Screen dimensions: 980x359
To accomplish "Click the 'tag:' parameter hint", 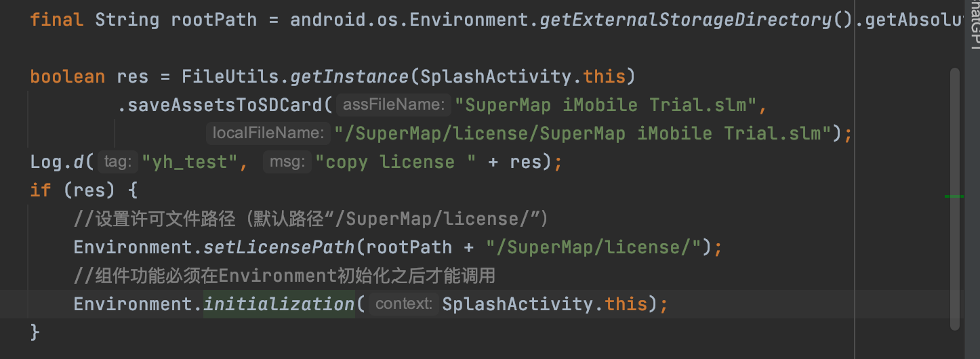I will pyautogui.click(x=118, y=162).
